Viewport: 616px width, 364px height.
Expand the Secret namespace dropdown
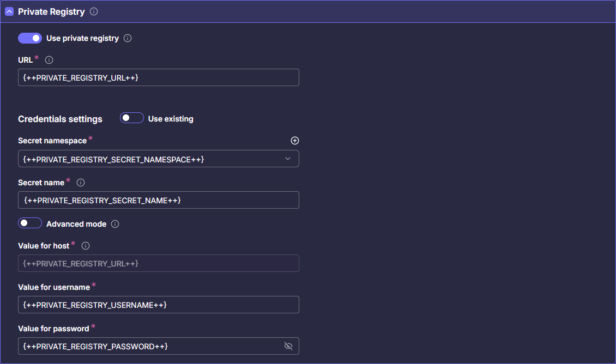(288, 159)
